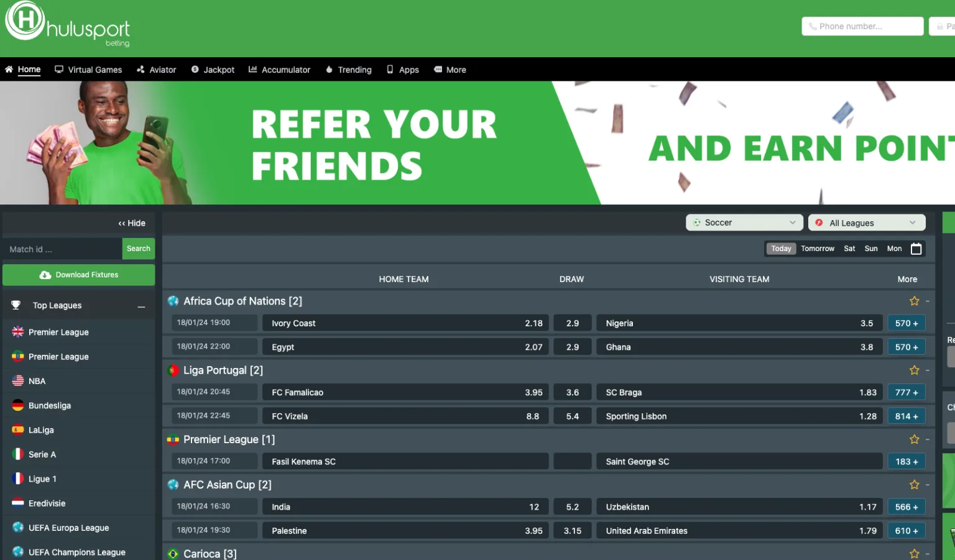
Task: Click the Download Fixtures button
Action: coord(79,275)
